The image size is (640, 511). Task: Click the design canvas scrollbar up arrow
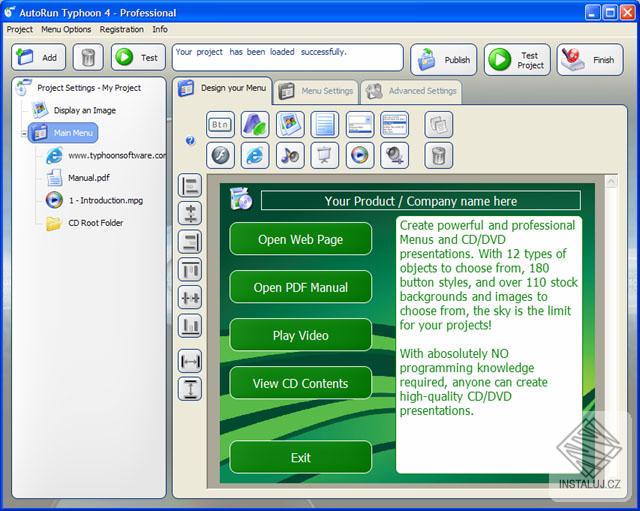coord(611,181)
